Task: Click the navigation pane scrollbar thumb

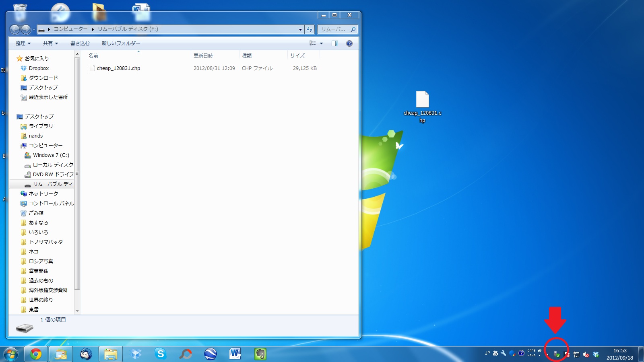Action: [77, 173]
